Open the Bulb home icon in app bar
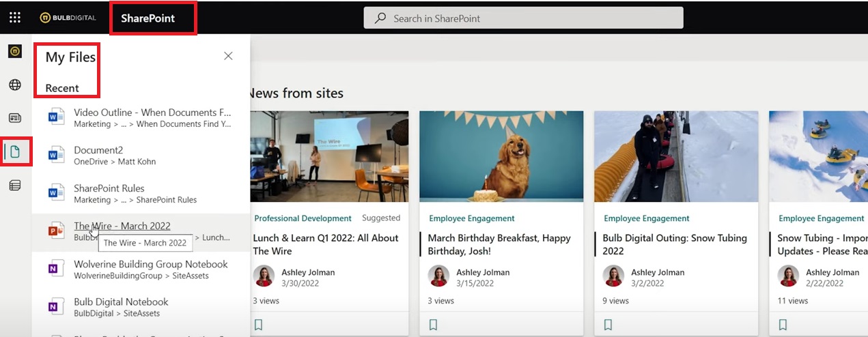The image size is (868, 337). (15, 51)
